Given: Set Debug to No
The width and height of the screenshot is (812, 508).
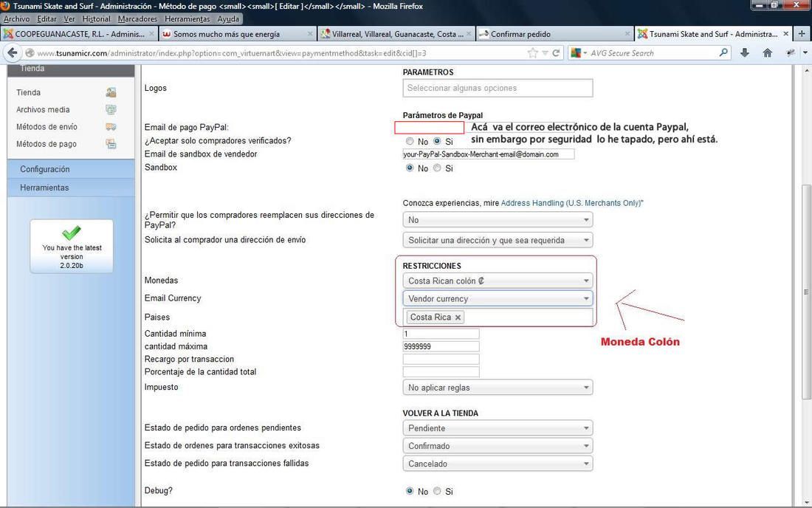Looking at the screenshot, I should click(x=410, y=491).
